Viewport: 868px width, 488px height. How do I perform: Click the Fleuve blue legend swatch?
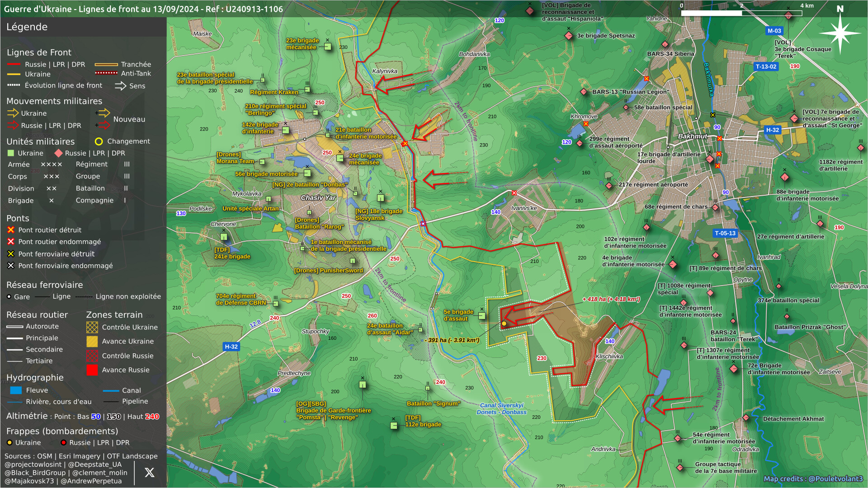16,390
